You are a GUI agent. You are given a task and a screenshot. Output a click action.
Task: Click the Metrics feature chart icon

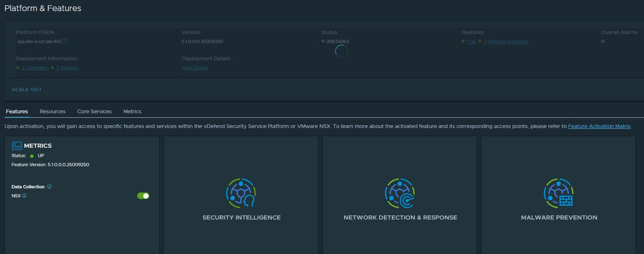point(17,146)
